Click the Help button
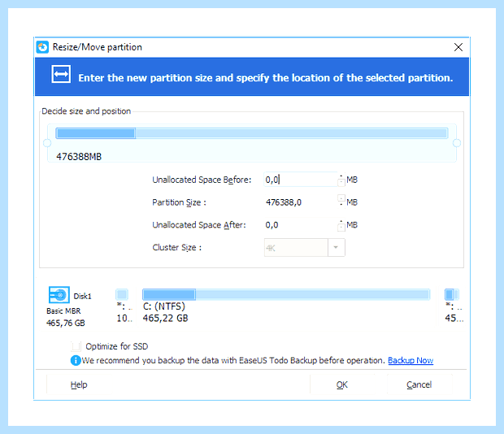This screenshot has width=504, height=434. click(x=79, y=384)
